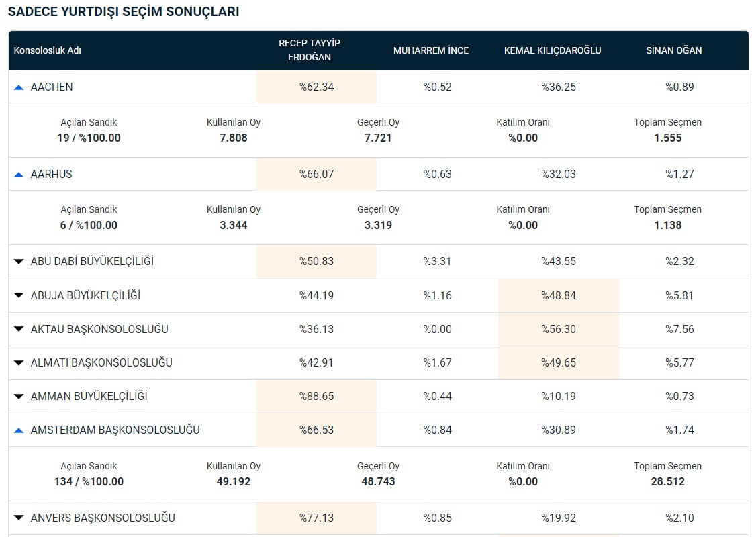Click AKTAU BAŞKONSOLOSLUĞU expand triangle

tap(19, 330)
